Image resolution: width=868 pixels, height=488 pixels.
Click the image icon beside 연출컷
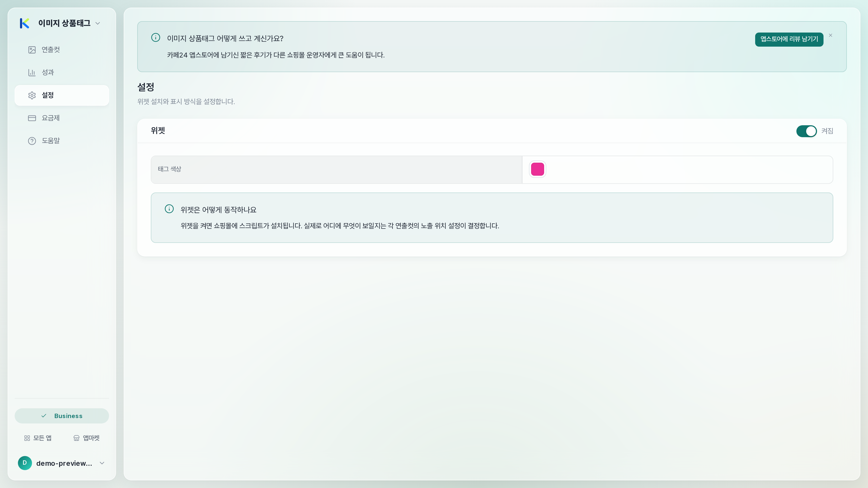(32, 50)
